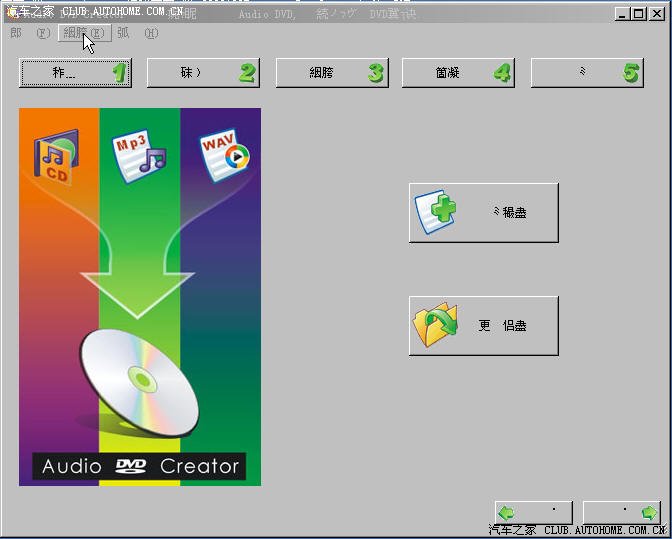The image size is (672, 539).
Task: Click the green right arrow next icon
Action: point(648,512)
